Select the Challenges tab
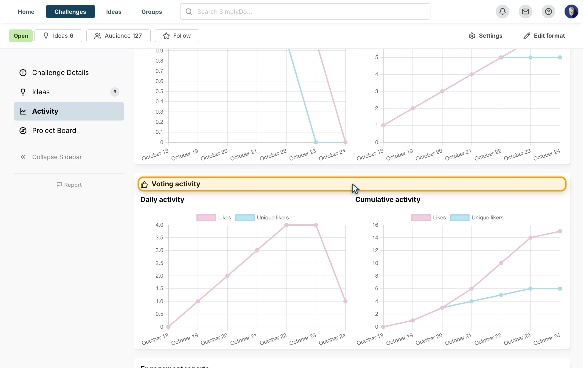The width and height of the screenshot is (588, 368). coord(70,11)
